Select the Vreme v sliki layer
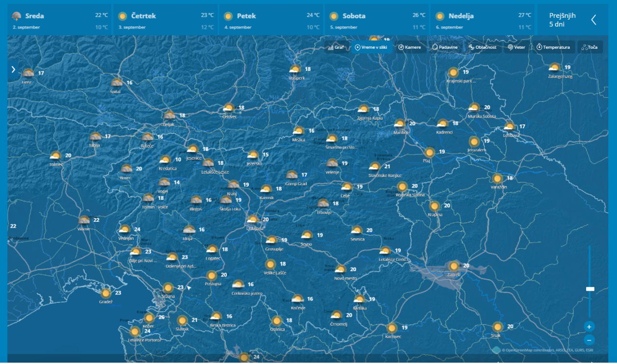 [x=371, y=47]
